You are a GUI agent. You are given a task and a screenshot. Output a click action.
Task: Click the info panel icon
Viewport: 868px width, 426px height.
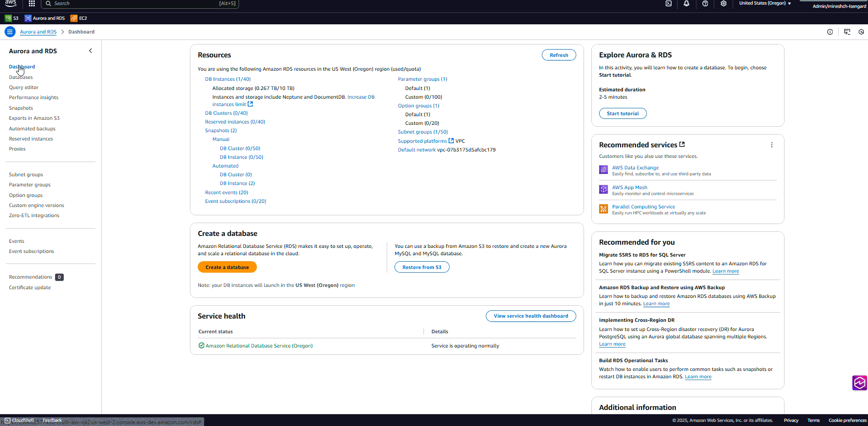point(830,32)
